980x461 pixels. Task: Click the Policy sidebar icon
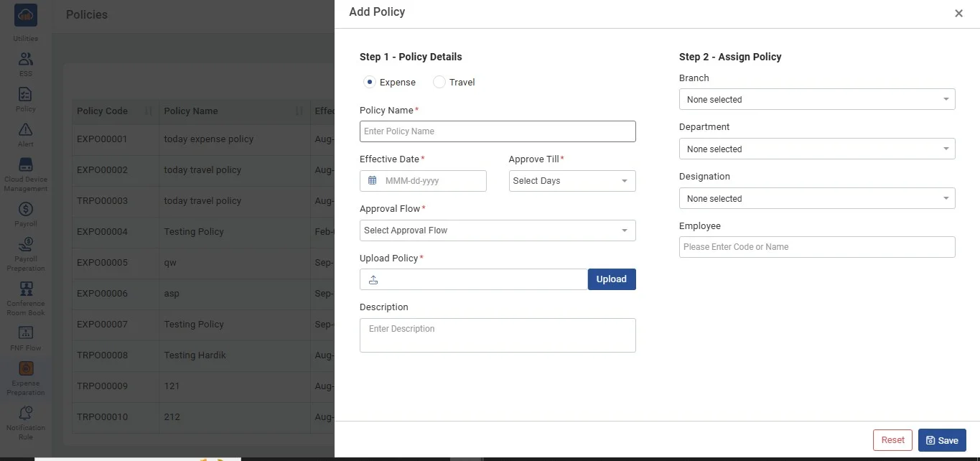[26, 95]
